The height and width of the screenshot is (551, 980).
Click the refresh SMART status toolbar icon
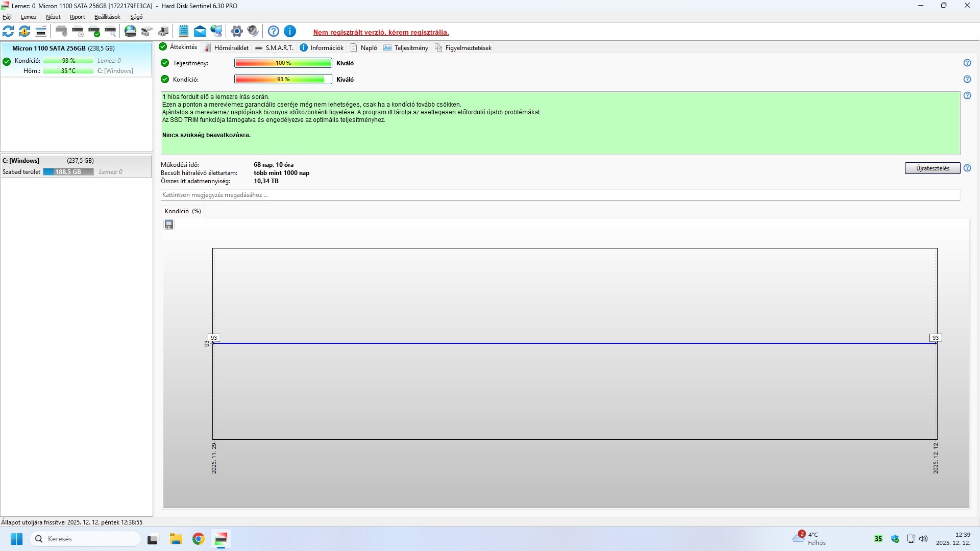point(8,32)
